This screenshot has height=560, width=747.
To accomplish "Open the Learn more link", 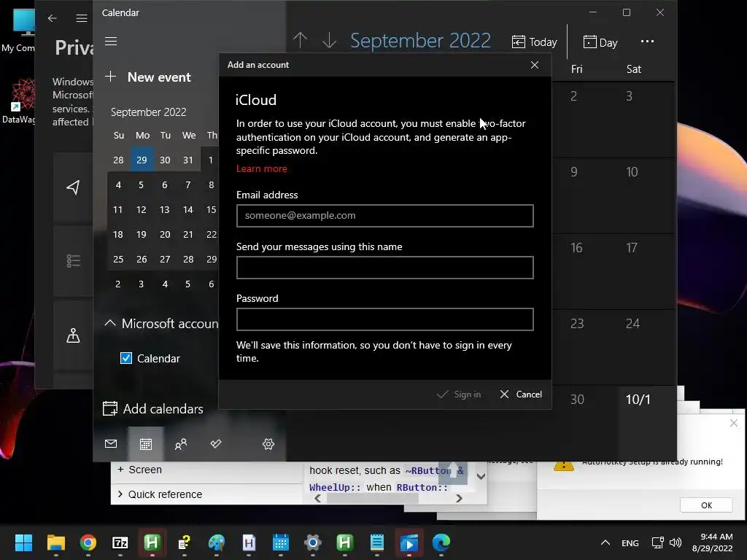I will coord(262,168).
